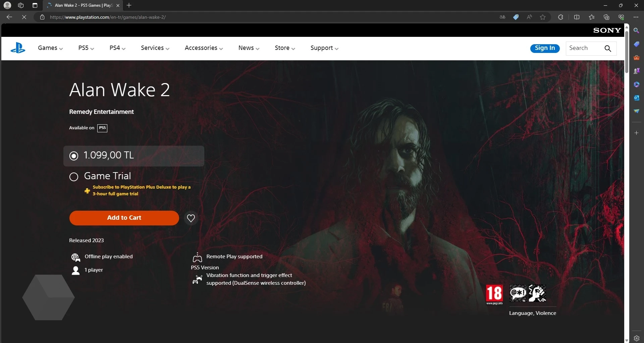Open translate page icon in address bar
Screen dimensions: 644x343
tap(502, 17)
